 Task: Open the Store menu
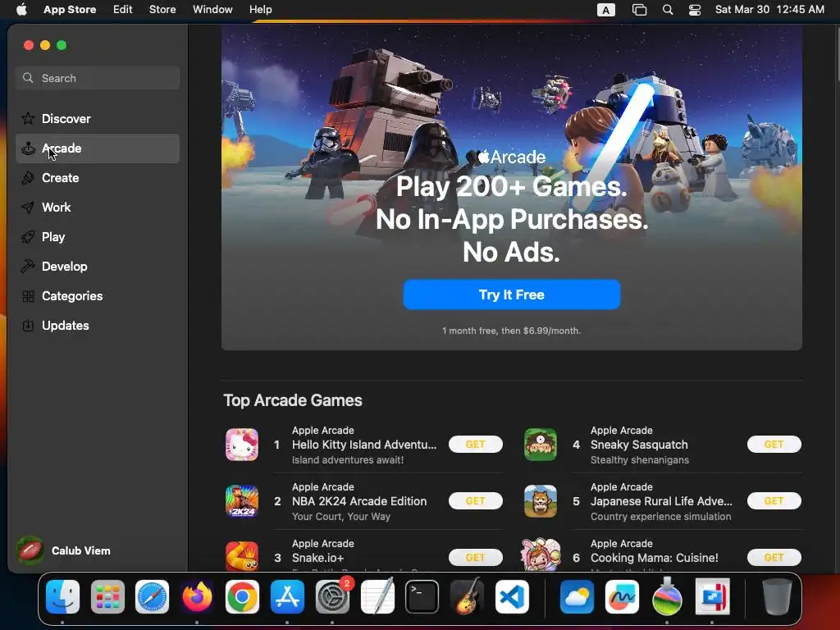[x=162, y=10]
